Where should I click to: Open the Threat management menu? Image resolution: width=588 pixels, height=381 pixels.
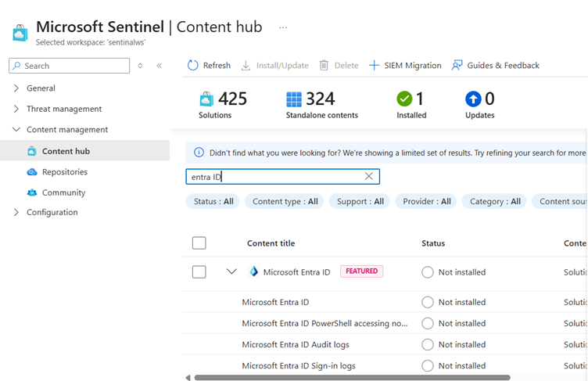coord(63,110)
